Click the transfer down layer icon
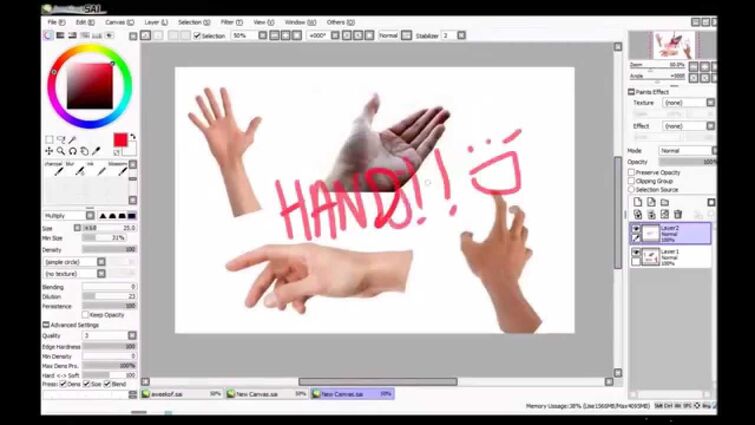The image size is (755, 425). tap(638, 214)
